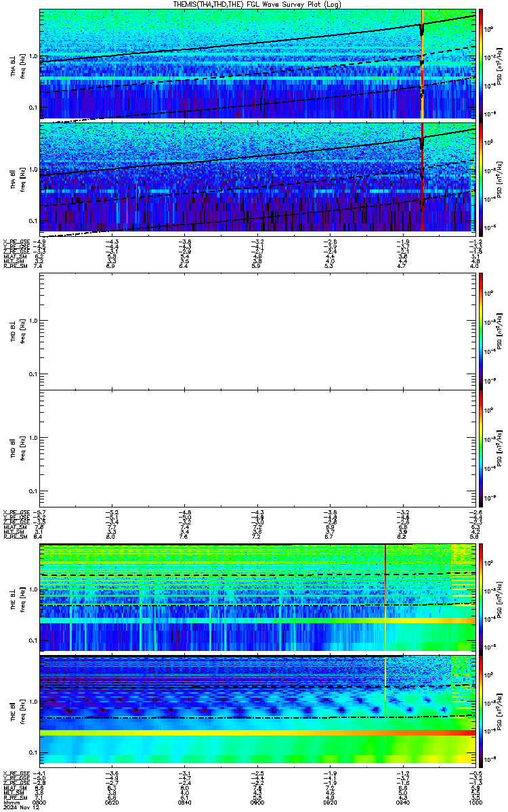The image size is (508, 812).
Task: Click the 0840 time tick label
Action: 185,803
